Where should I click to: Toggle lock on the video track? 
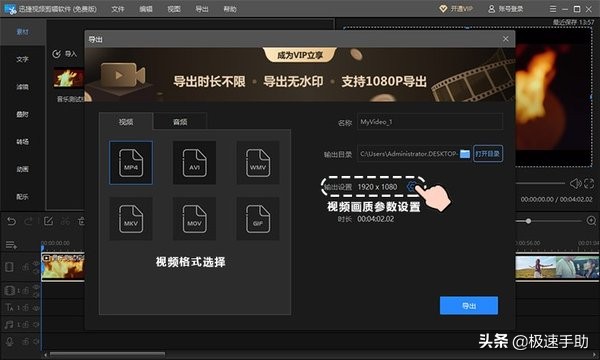(26, 267)
